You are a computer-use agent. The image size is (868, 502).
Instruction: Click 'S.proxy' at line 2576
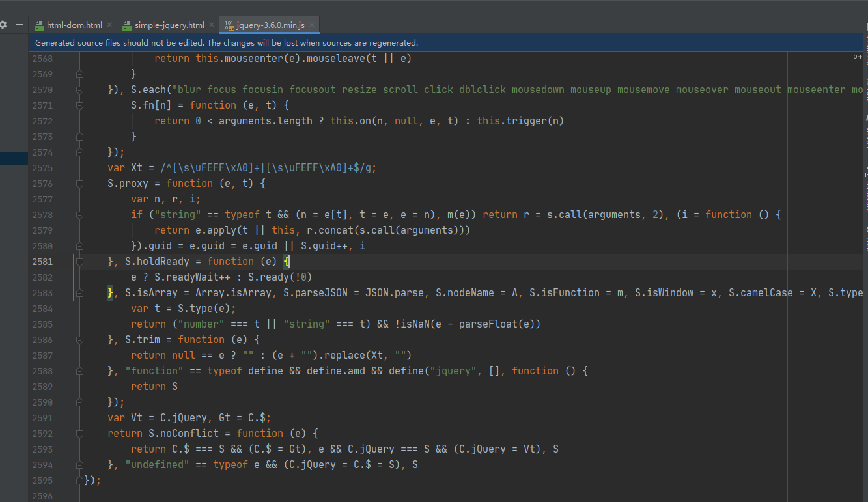tap(128, 184)
